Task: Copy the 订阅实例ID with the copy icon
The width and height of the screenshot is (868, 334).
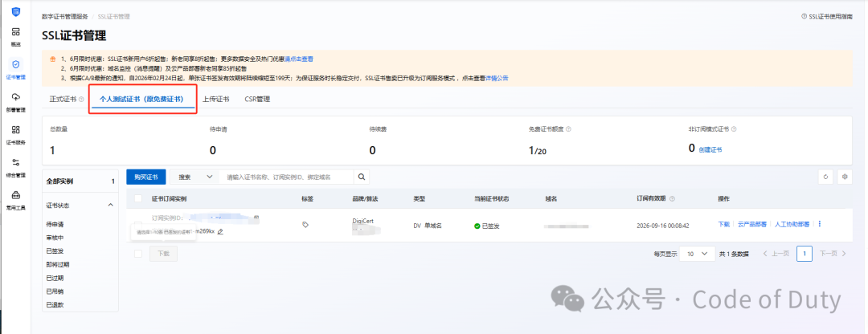Action: click(x=256, y=218)
